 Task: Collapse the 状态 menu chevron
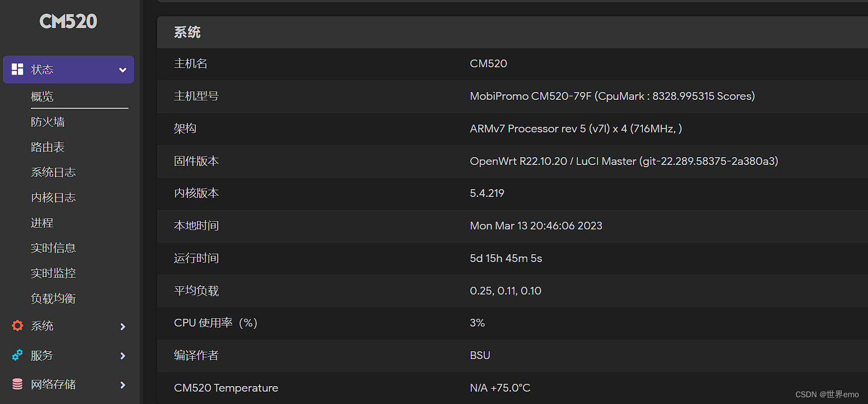tap(123, 70)
